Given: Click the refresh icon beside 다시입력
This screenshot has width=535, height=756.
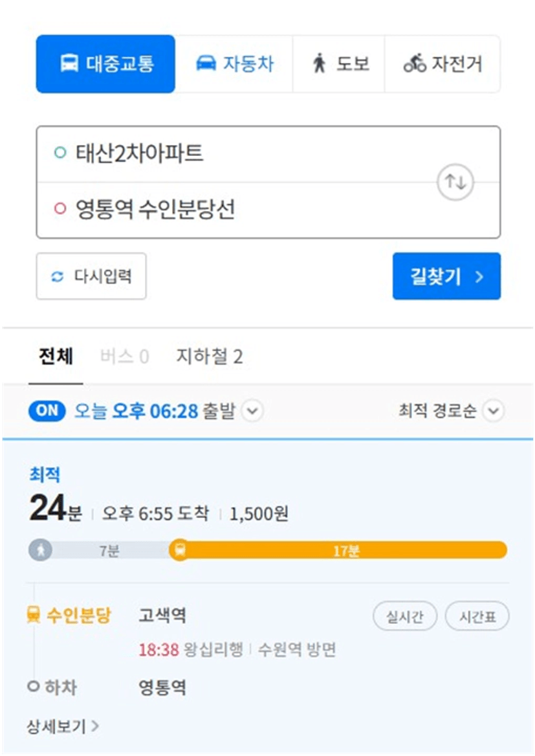Looking at the screenshot, I should click(x=58, y=277).
